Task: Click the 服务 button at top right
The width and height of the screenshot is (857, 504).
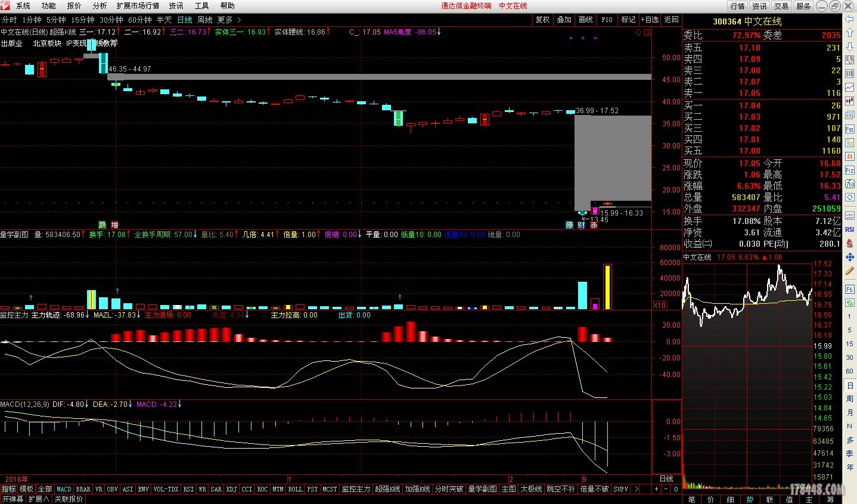Action: (803, 6)
